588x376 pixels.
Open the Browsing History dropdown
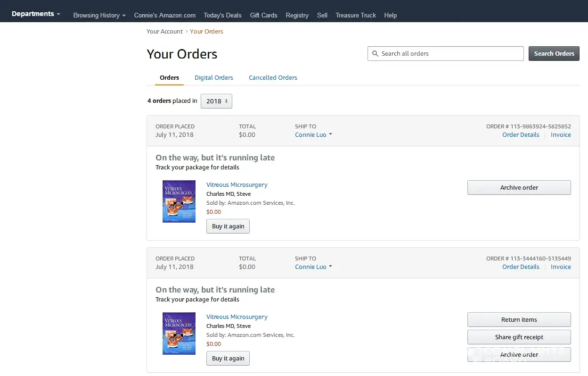pyautogui.click(x=99, y=15)
